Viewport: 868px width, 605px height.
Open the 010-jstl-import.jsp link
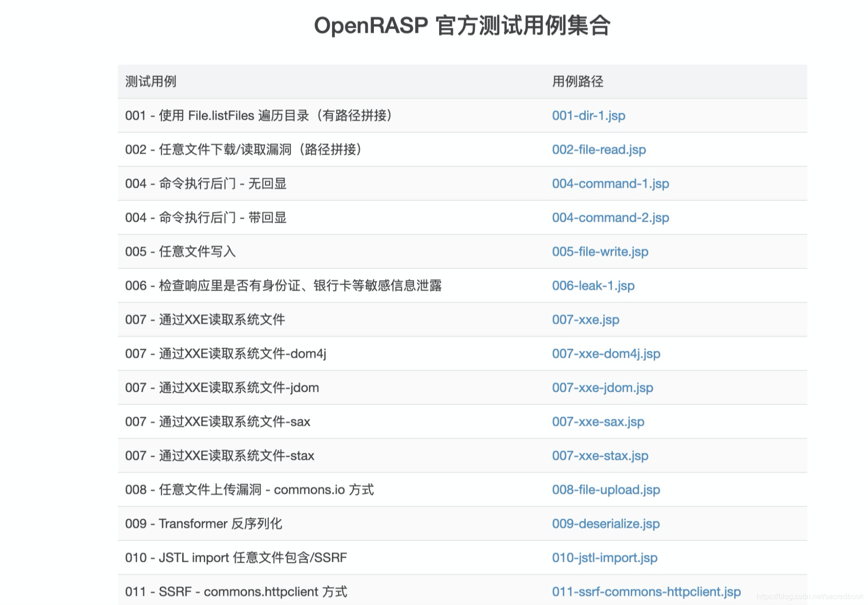604,558
